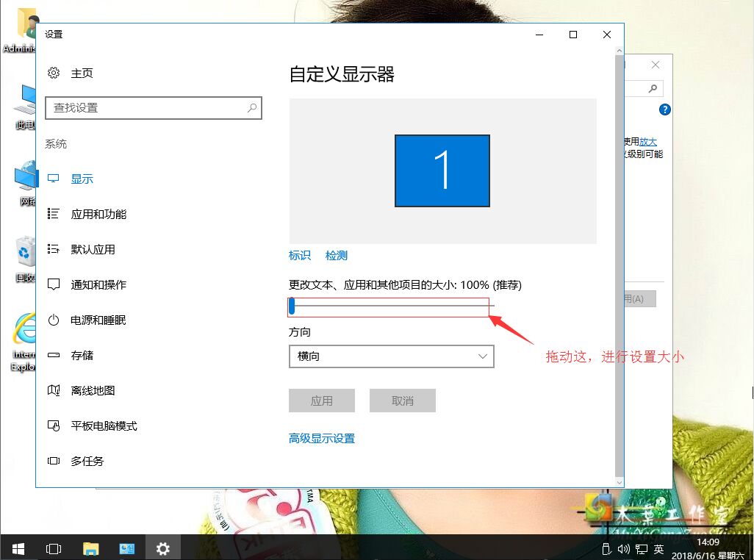The width and height of the screenshot is (754, 560).
Task: Click the 取消 button
Action: (403, 401)
